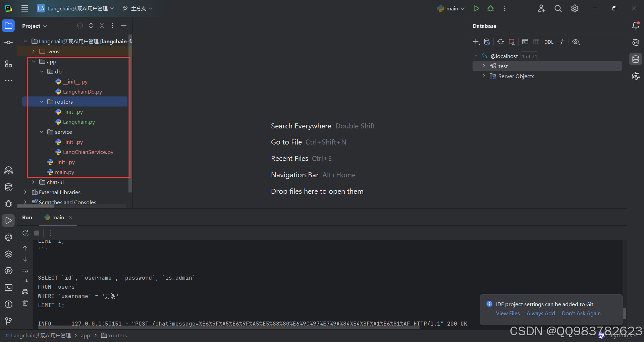Toggle scroll to end in console

tap(25, 281)
